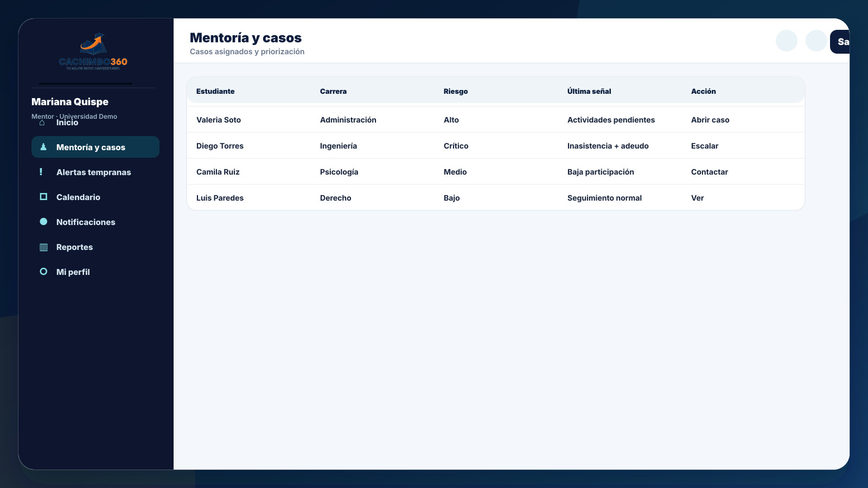Click Ver for Luis Paredes

(698, 198)
